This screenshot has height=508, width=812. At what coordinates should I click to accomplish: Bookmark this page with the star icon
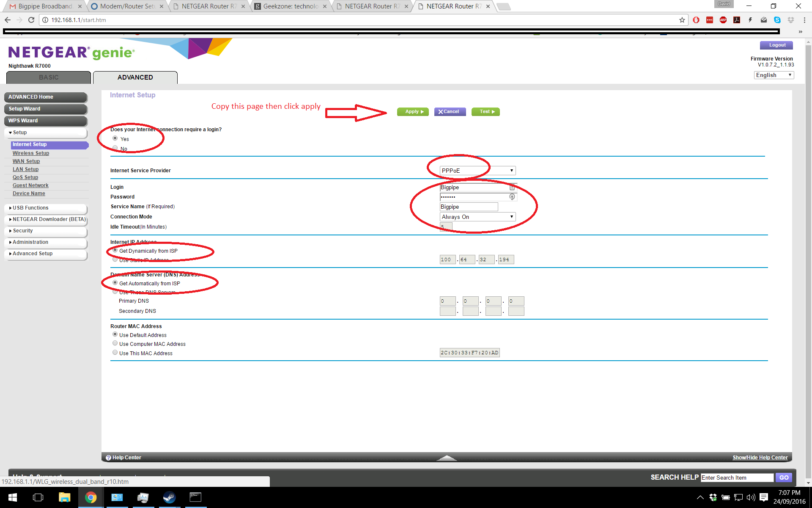682,20
